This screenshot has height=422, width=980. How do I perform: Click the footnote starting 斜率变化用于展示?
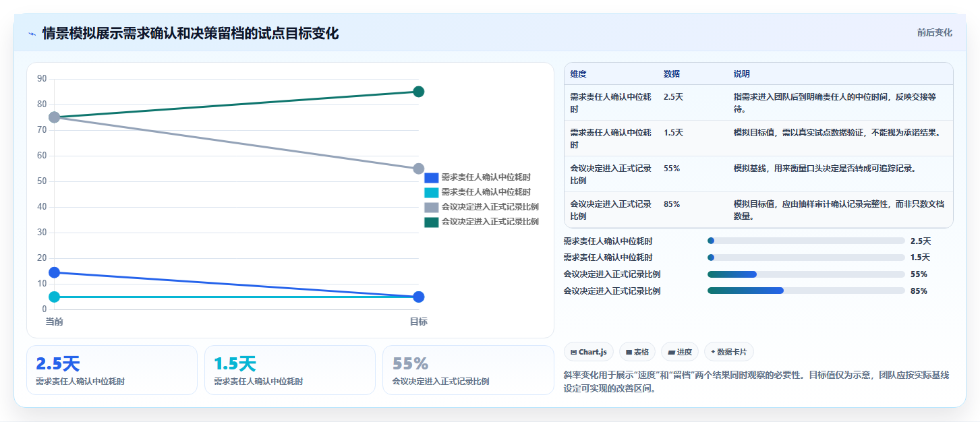pos(756,382)
